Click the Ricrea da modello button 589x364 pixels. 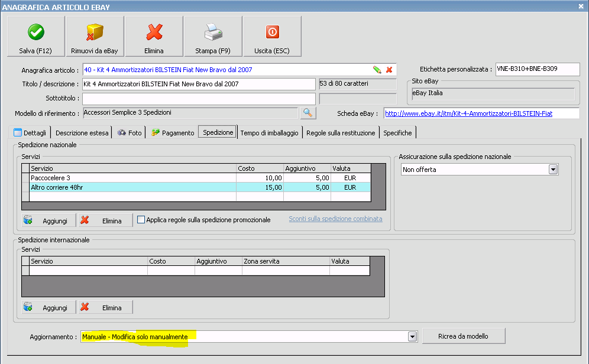click(463, 336)
